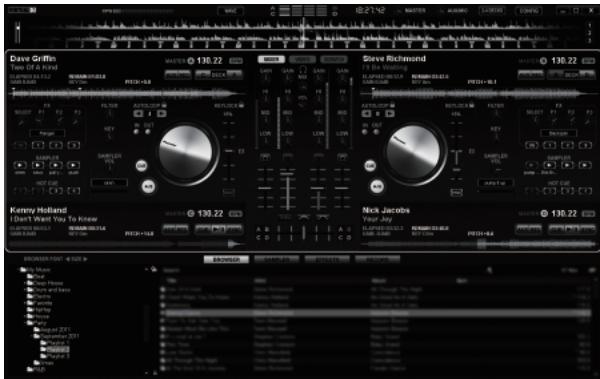The image size is (600, 379).
Task: Set loop IN point on right deck
Action: click(x=365, y=132)
